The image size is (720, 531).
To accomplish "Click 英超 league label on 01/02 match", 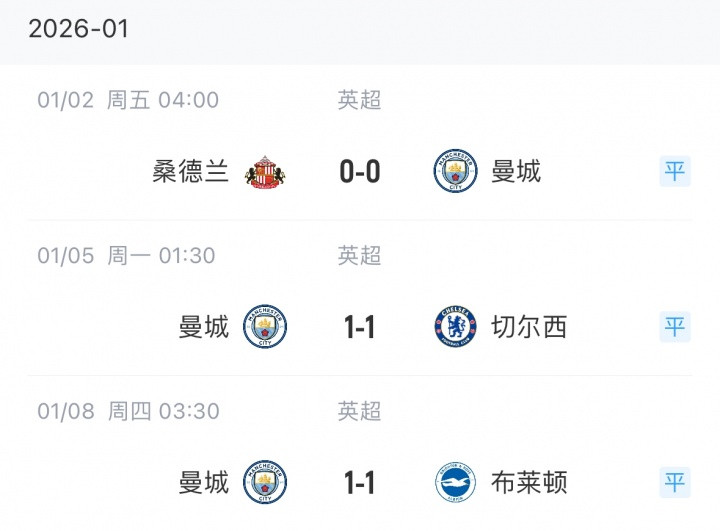I will 360,100.
